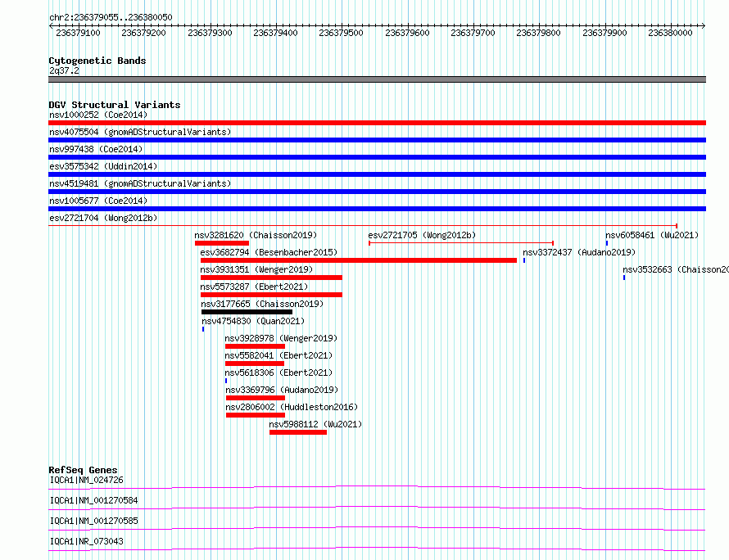729x560 pixels.
Task: Open esv2721704 (Wong2012b) variant label
Action: click(x=103, y=218)
